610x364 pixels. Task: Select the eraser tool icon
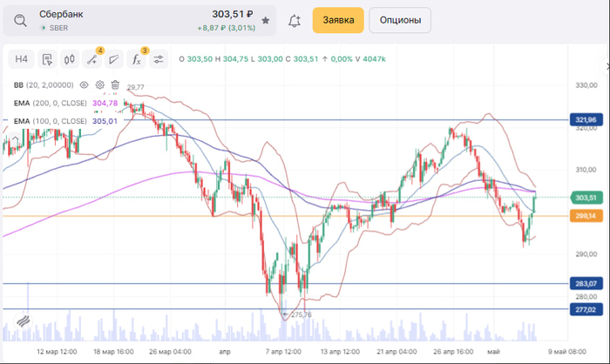tap(114, 59)
